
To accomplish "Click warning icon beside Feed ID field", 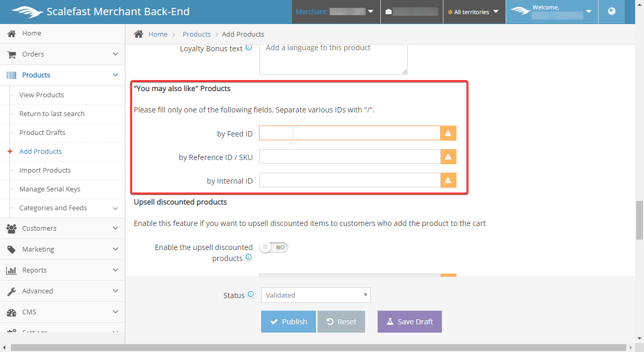I will pyautogui.click(x=448, y=133).
